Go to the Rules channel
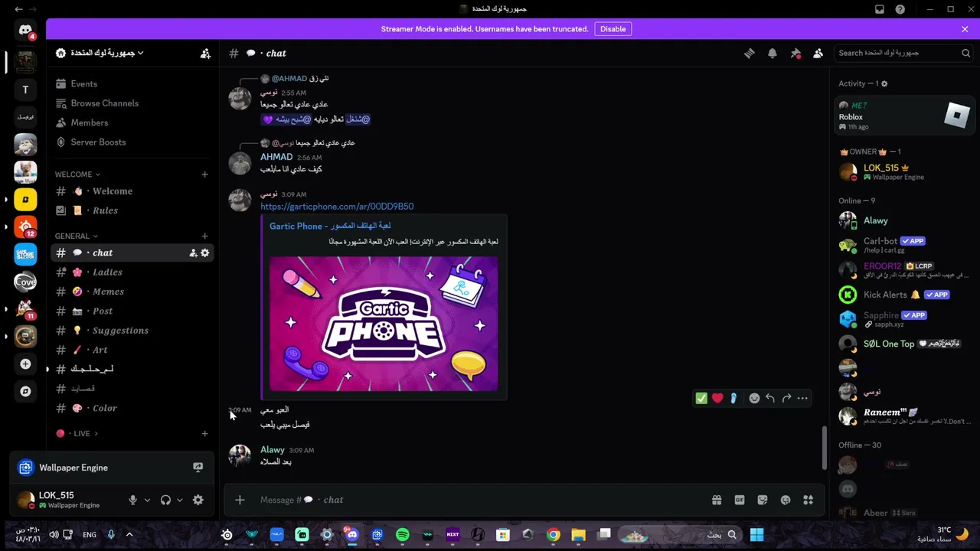Screen dimensions: 980x551 pos(132,210)
